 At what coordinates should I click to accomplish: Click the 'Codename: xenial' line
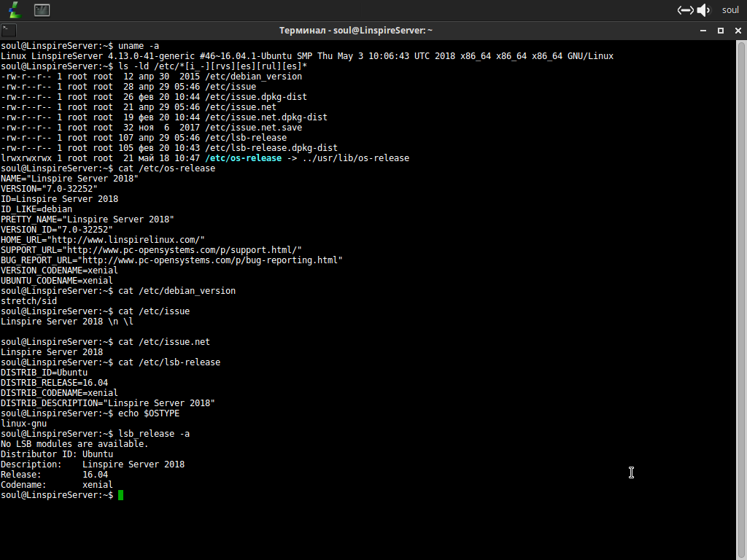point(57,485)
